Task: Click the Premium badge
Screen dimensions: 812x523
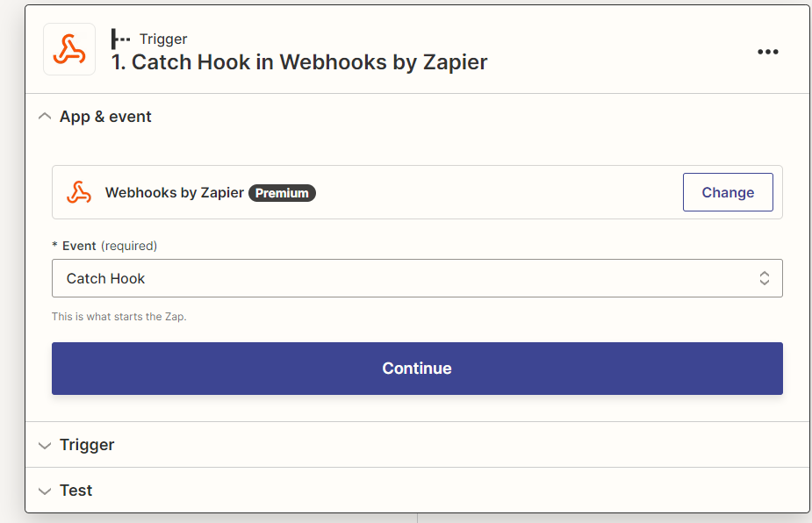Action: [282, 193]
